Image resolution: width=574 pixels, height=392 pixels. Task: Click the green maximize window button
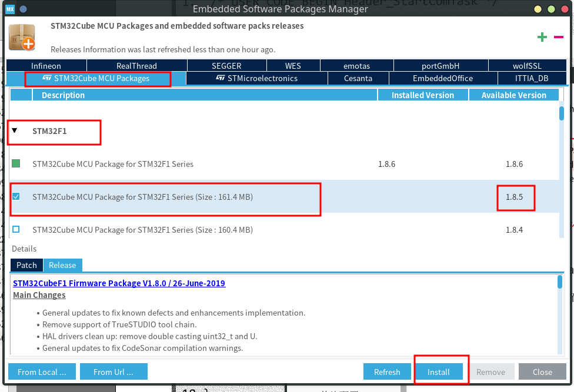(551, 9)
